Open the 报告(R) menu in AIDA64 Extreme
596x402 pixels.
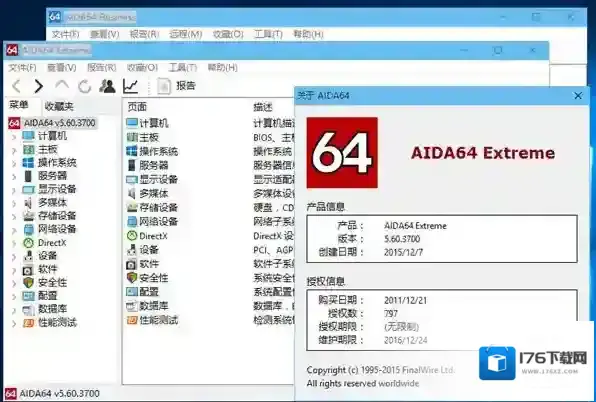tap(101, 68)
